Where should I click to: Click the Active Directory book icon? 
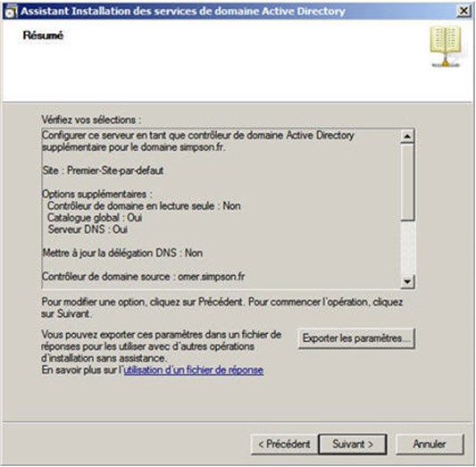pyautogui.click(x=445, y=46)
